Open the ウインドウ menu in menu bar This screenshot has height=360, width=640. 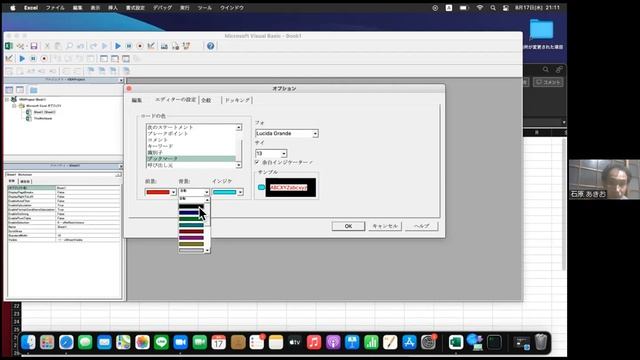coord(231,8)
